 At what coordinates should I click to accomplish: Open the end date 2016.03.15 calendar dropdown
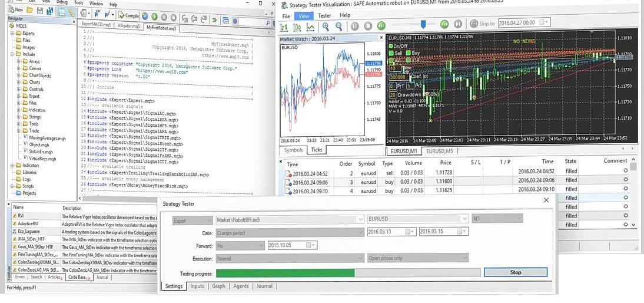click(463, 232)
